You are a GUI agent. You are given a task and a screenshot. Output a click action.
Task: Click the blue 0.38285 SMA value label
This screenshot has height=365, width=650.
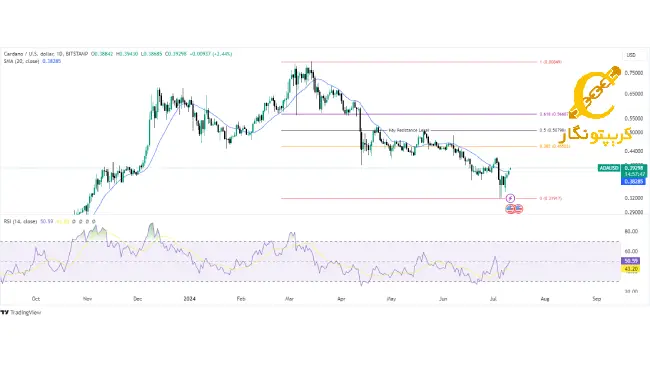[x=633, y=182]
